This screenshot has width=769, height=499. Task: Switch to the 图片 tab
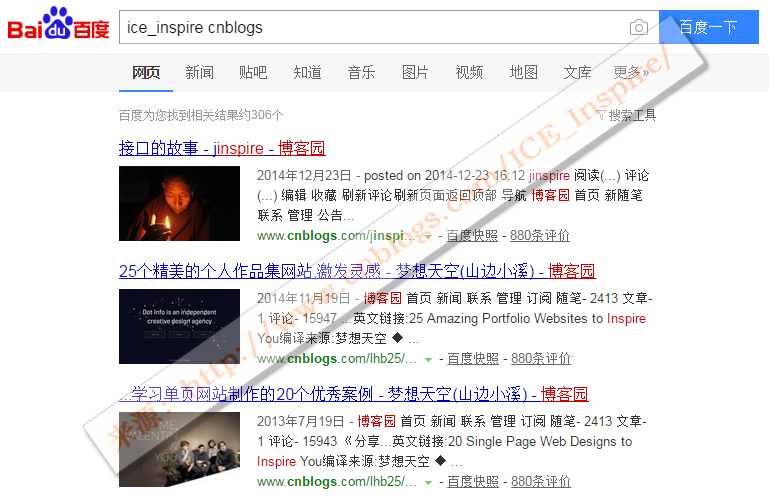pyautogui.click(x=415, y=73)
